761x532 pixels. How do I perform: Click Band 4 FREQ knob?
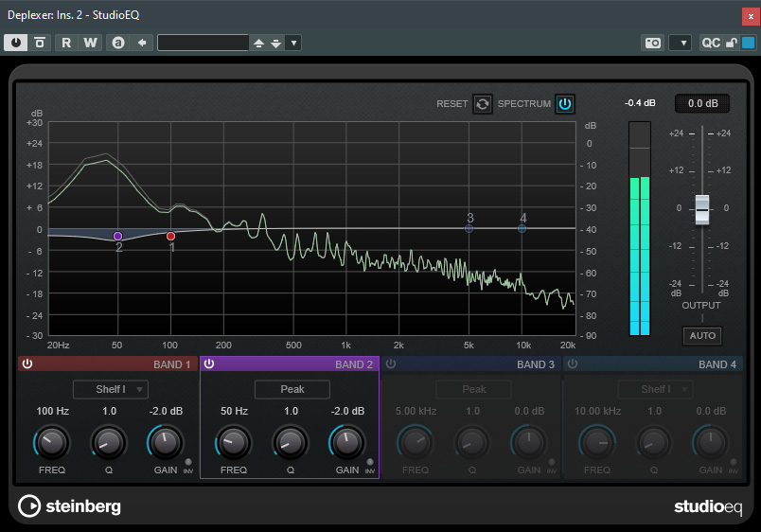597,443
